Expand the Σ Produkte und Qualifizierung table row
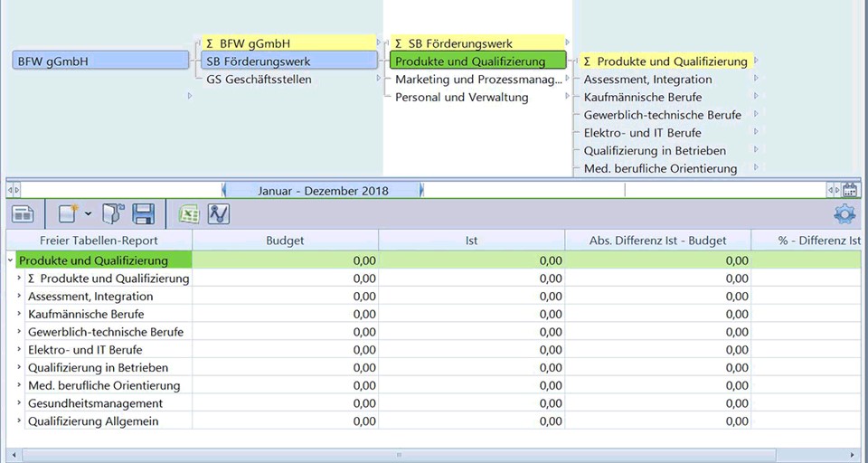868x463 pixels. (x=19, y=278)
